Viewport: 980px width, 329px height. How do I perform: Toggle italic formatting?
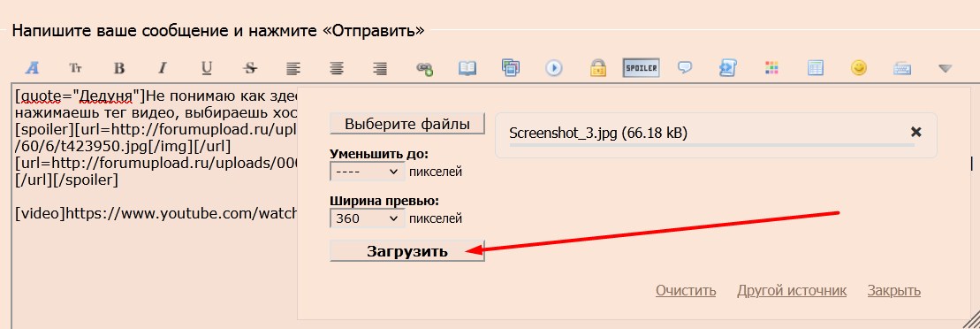pyautogui.click(x=163, y=67)
